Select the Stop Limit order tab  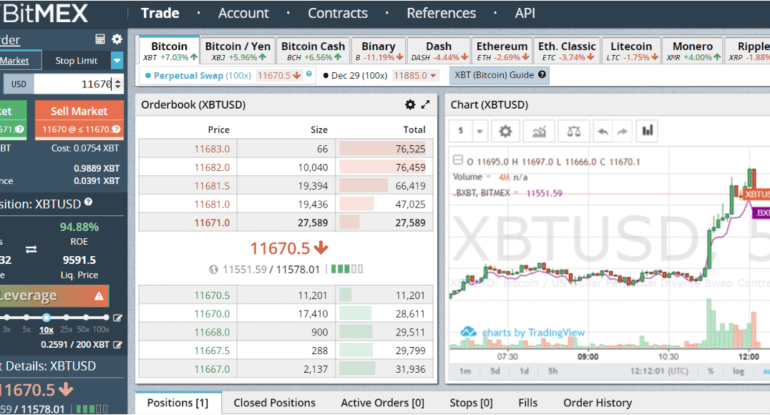tap(76, 61)
